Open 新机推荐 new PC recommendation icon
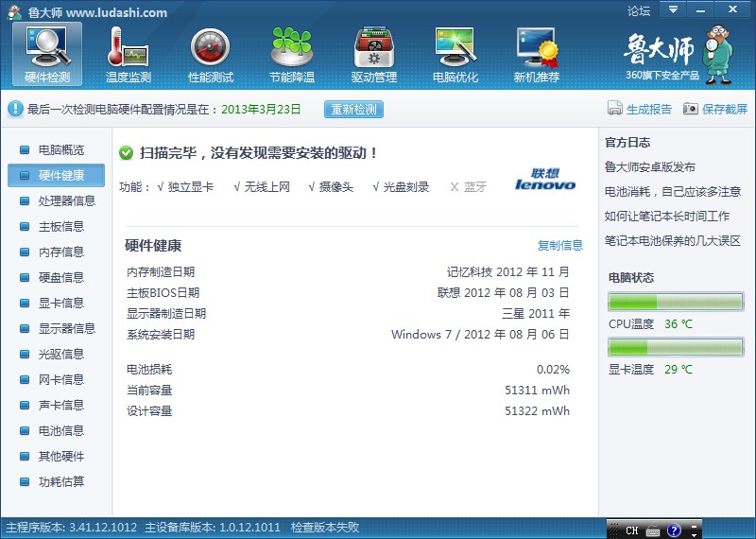This screenshot has width=756, height=539. point(537,46)
